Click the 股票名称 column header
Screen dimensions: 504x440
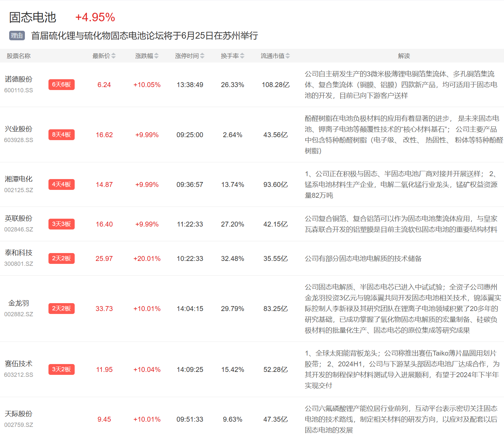[x=19, y=56]
